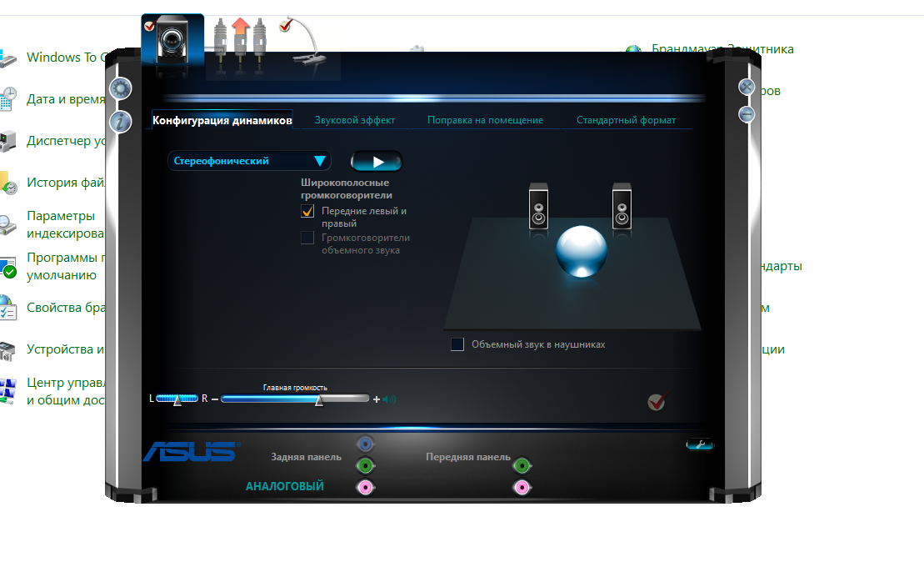Click the 'Передняя панель' label
Screen dimensions: 924x582
(468, 457)
